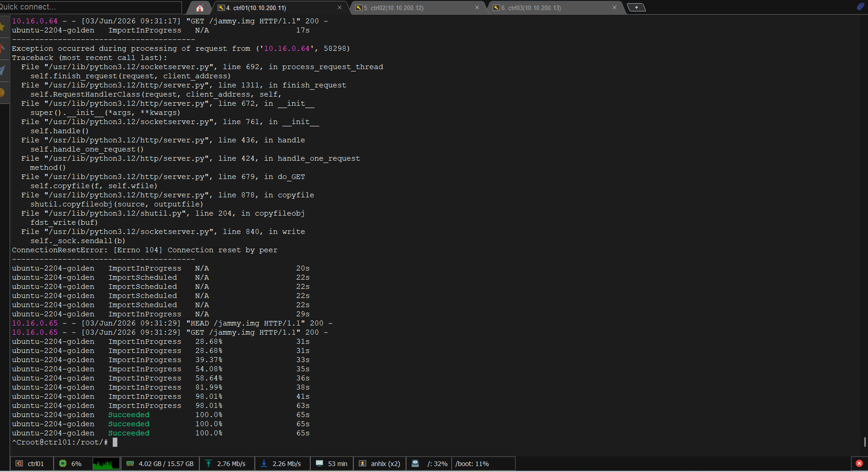Click the 39.37% progress value
868x472 pixels.
coord(209,360)
